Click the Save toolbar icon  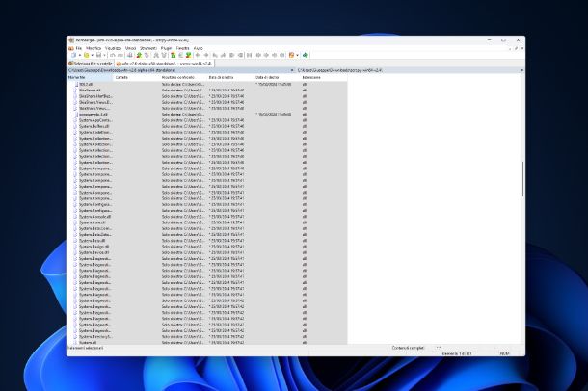98,55
